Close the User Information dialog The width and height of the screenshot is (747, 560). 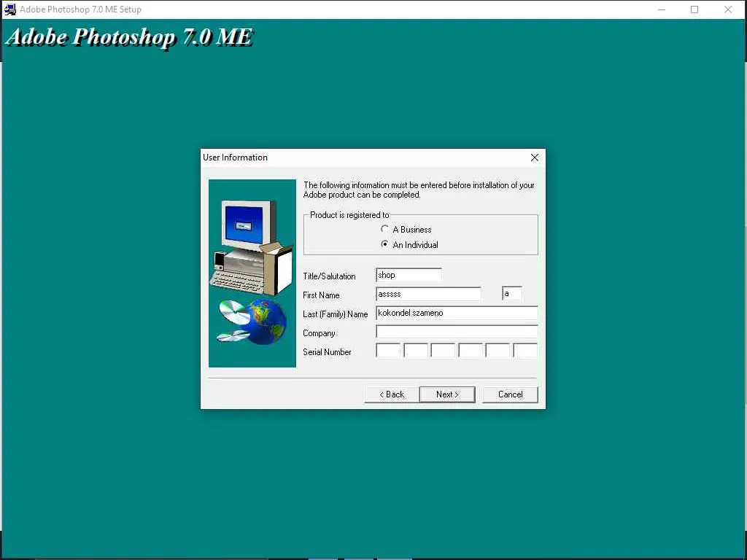pyautogui.click(x=535, y=157)
